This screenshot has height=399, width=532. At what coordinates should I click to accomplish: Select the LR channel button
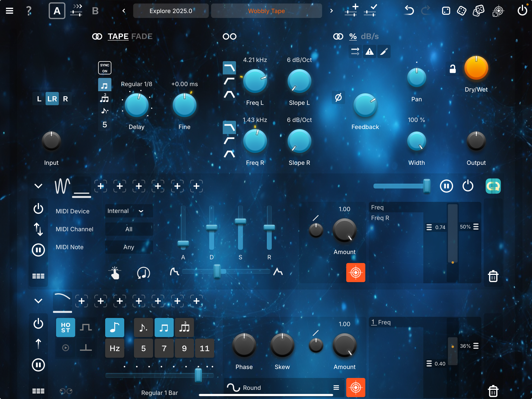pos(52,99)
